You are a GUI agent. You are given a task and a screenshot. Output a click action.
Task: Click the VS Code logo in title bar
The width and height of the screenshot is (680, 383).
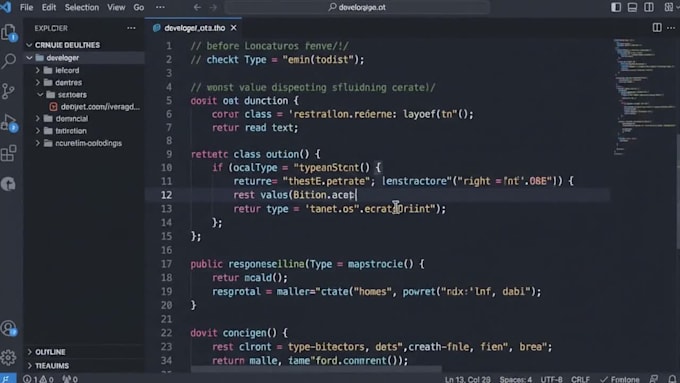(x=6, y=7)
